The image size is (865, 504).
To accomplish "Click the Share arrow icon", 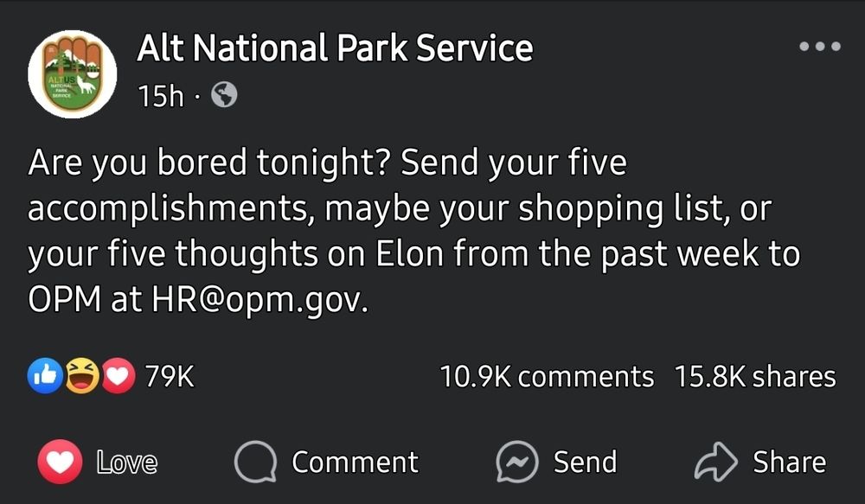I will [x=715, y=462].
